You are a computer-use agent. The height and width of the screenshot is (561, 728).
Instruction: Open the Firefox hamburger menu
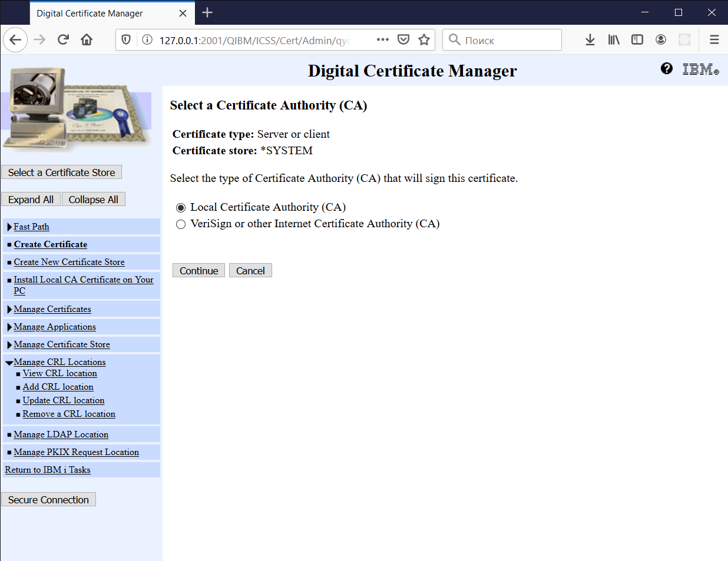[x=714, y=39]
